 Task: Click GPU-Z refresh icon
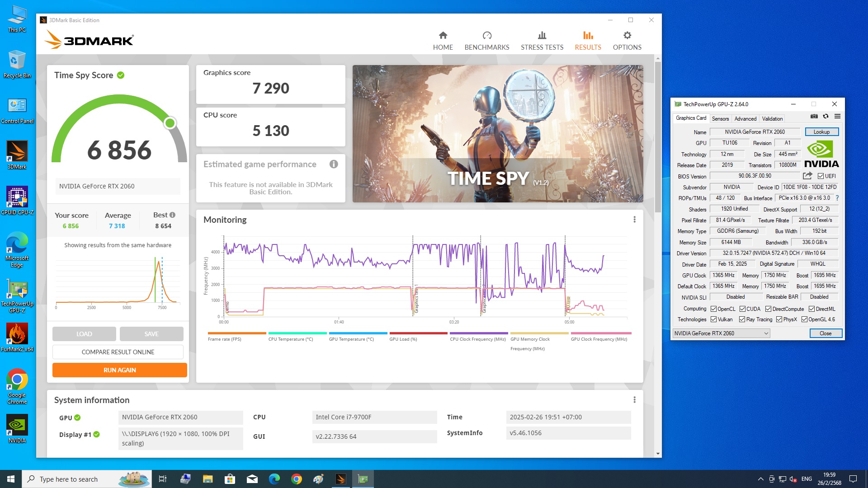(x=826, y=117)
